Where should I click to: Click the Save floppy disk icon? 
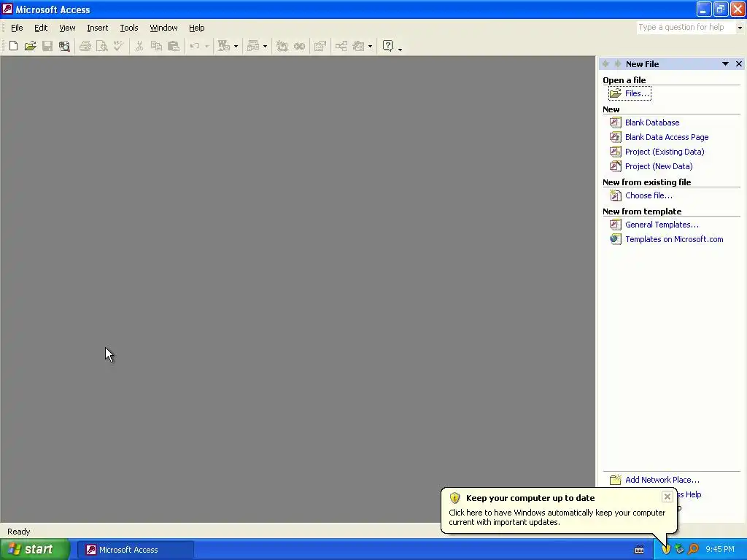point(47,46)
